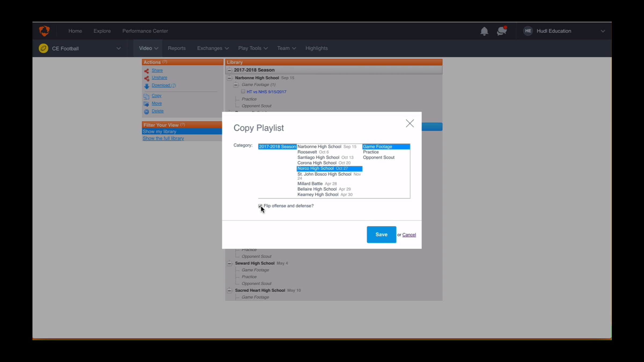Open the Team menu
644x362 pixels.
pos(286,48)
